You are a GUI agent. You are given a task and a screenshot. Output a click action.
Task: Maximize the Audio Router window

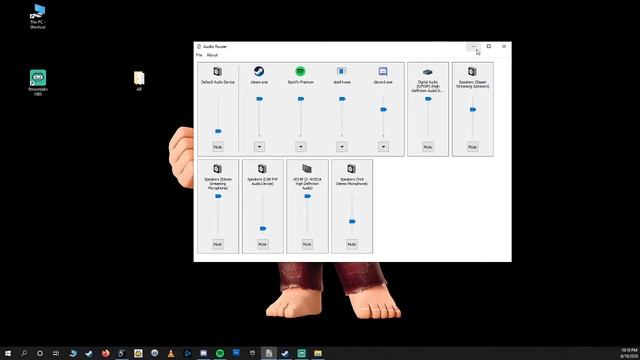(489, 47)
